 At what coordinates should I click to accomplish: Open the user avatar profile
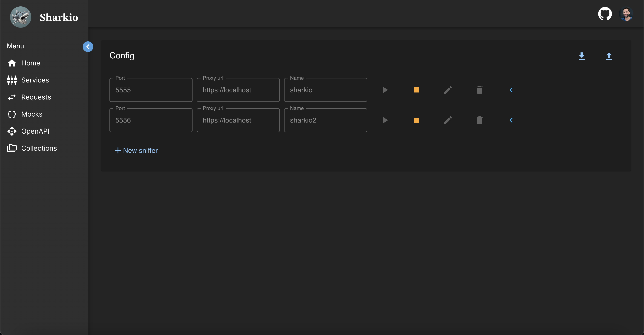[626, 14]
